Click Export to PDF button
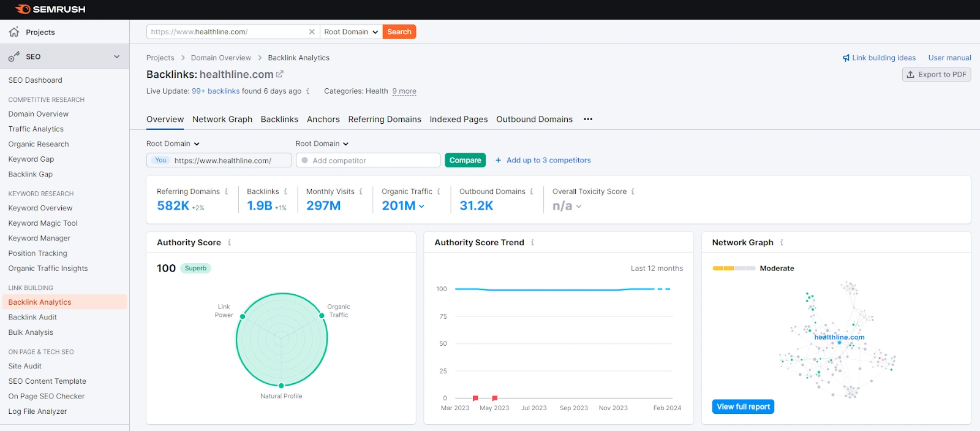980x431 pixels. pos(937,75)
